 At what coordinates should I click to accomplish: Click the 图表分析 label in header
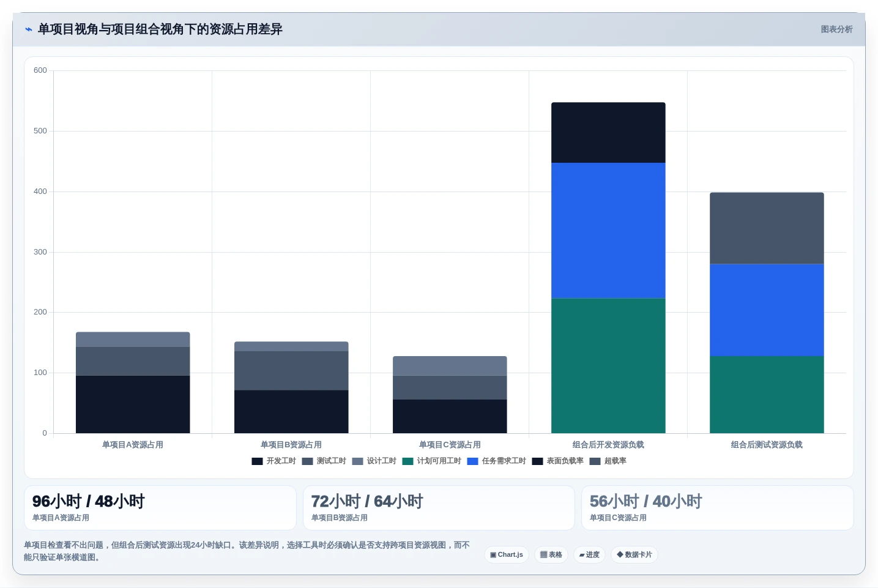[x=836, y=29]
